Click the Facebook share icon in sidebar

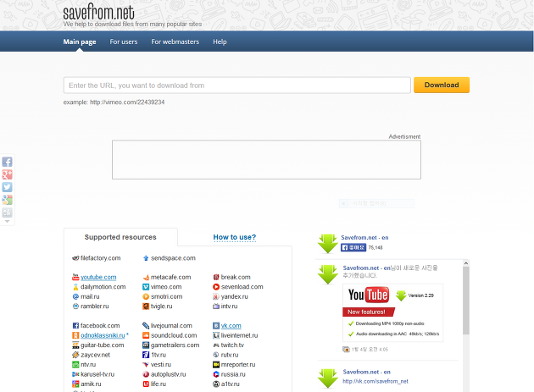point(7,162)
